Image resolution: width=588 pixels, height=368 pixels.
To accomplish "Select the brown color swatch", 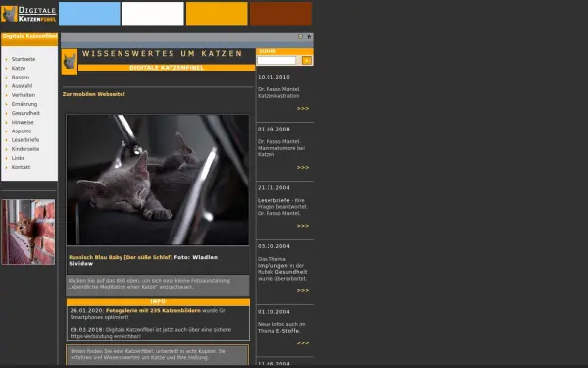I will pyautogui.click(x=280, y=14).
